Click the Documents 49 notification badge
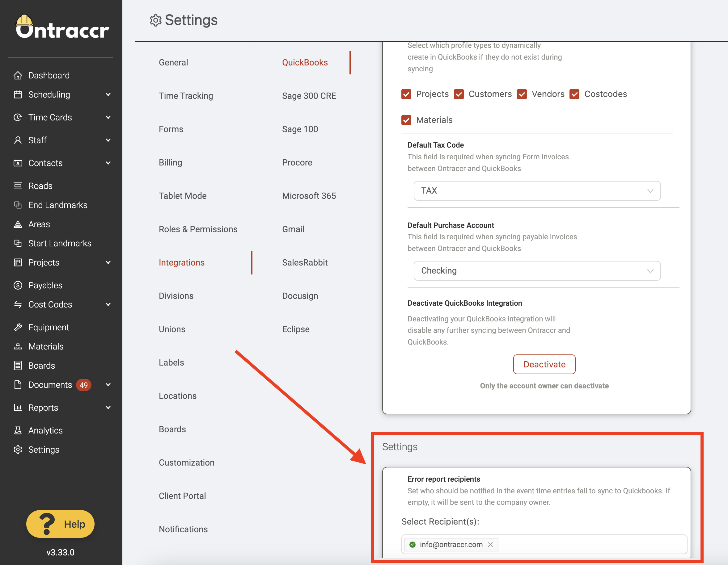Screen dimensions: 728x565 (x=84, y=385)
